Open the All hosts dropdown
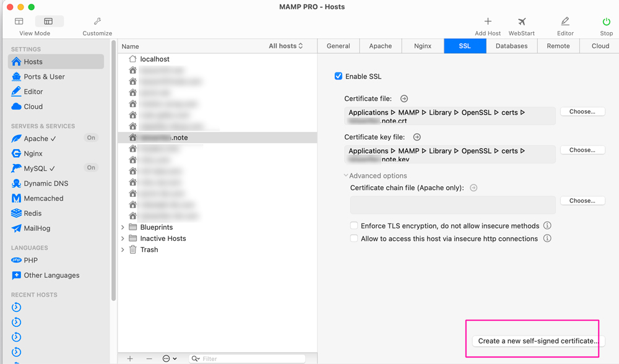Image resolution: width=619 pixels, height=364 pixels. tap(286, 46)
